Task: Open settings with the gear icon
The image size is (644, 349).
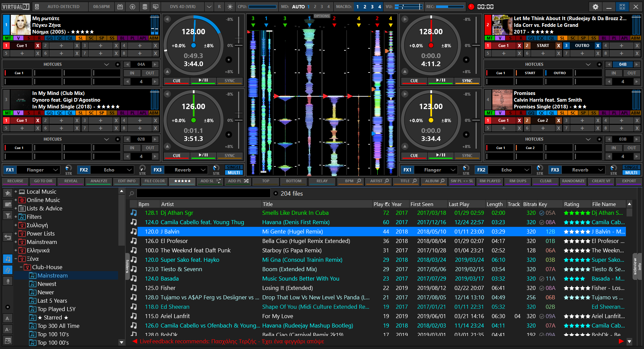Action: pos(595,7)
